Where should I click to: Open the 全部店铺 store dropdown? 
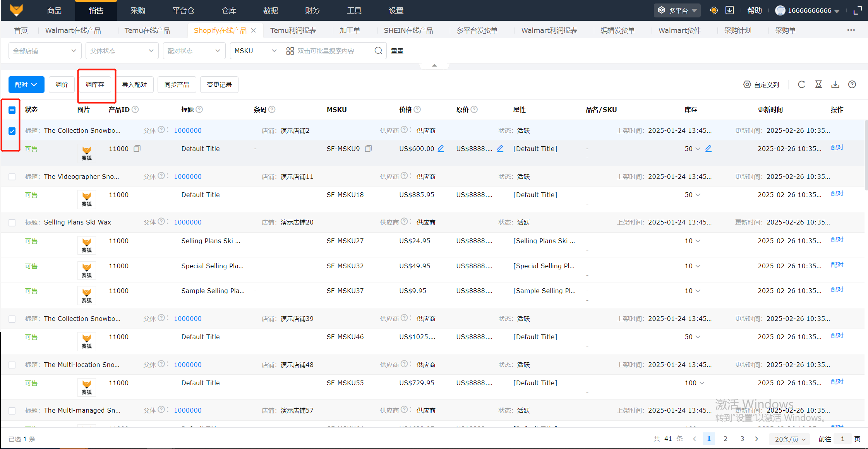[x=45, y=51]
